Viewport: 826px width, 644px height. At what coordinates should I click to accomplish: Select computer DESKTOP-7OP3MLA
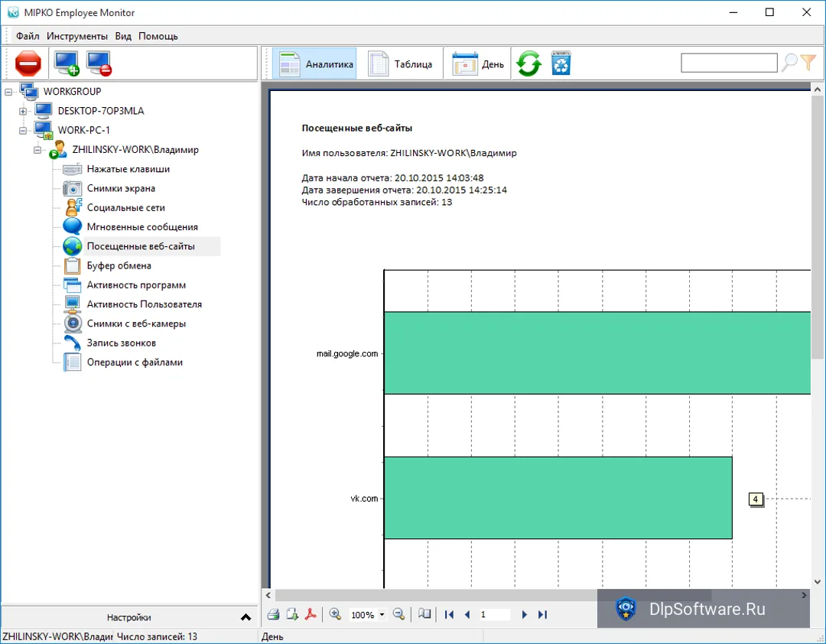(x=101, y=111)
